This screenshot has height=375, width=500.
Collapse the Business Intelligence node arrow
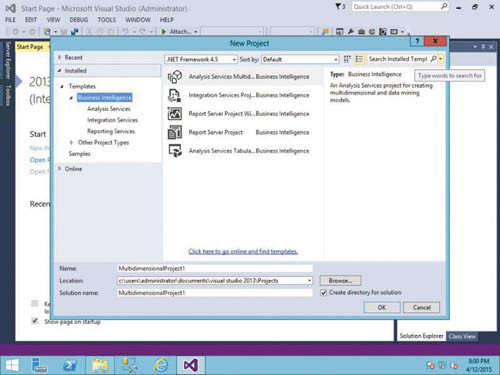click(x=71, y=98)
